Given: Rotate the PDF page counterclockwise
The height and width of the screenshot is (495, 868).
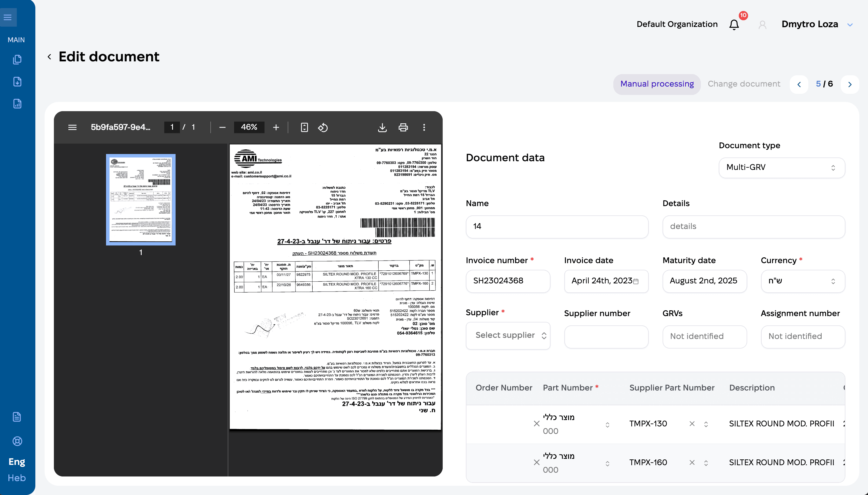Looking at the screenshot, I should point(322,127).
